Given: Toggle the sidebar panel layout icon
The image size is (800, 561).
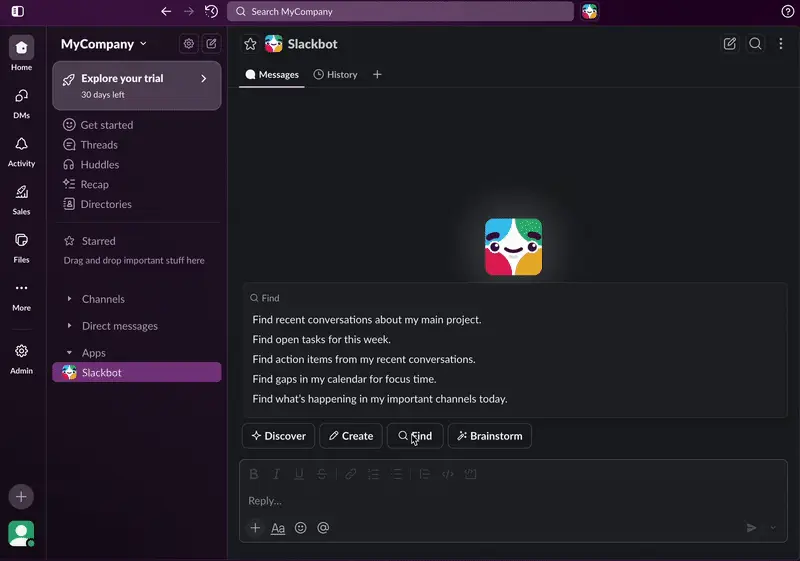Looking at the screenshot, I should pyautogui.click(x=17, y=12).
